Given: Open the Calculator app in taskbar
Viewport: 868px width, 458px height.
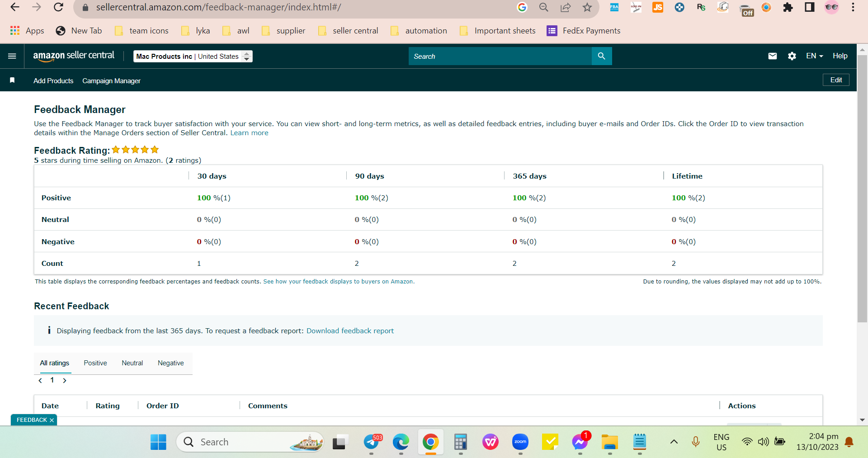Looking at the screenshot, I should click(460, 442).
